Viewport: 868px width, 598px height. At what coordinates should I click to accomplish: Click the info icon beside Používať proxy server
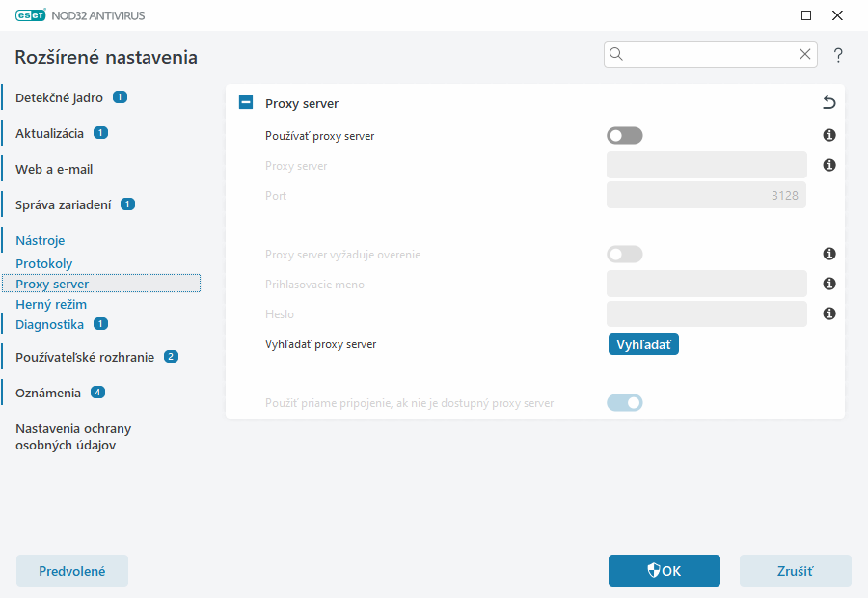tap(828, 136)
